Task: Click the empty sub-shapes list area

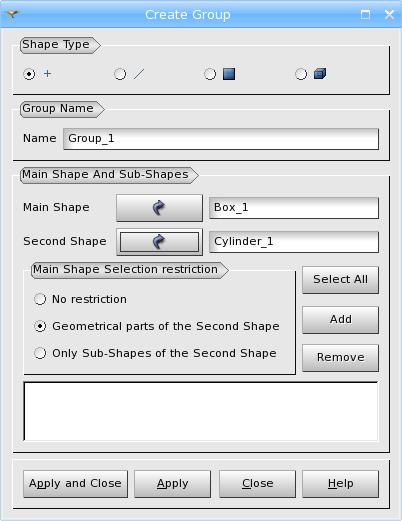Action: coord(201,411)
